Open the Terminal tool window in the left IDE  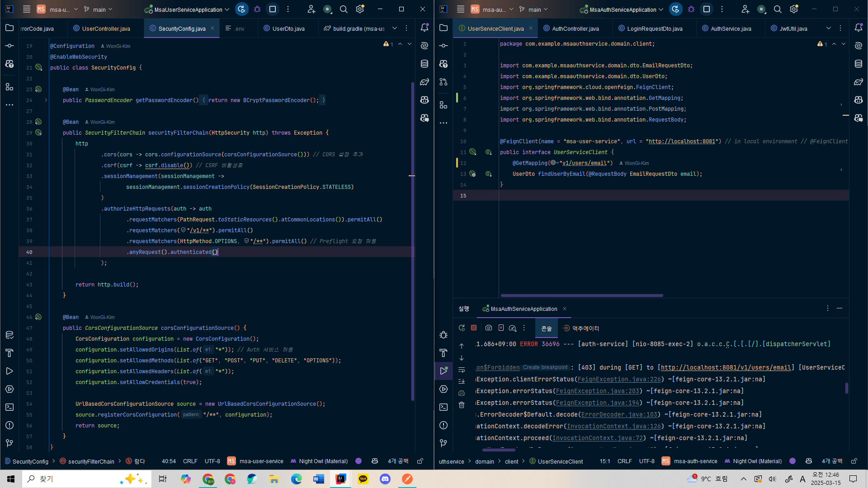click(x=9, y=407)
